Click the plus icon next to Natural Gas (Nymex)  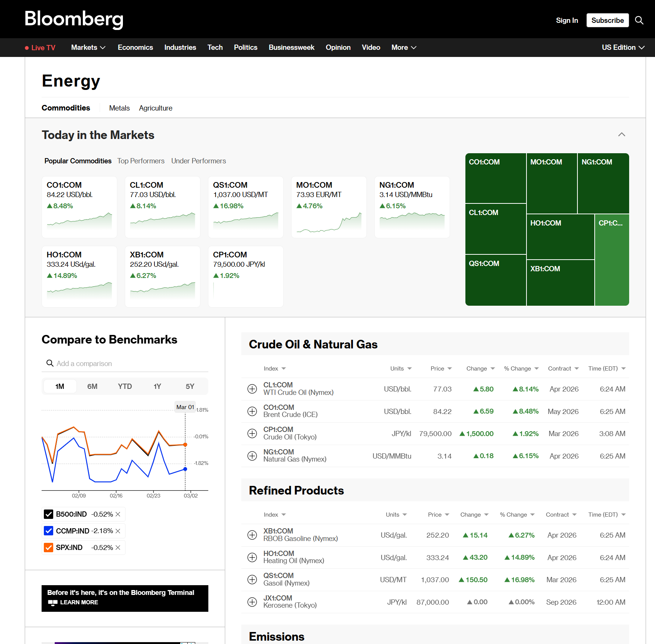pyautogui.click(x=252, y=456)
